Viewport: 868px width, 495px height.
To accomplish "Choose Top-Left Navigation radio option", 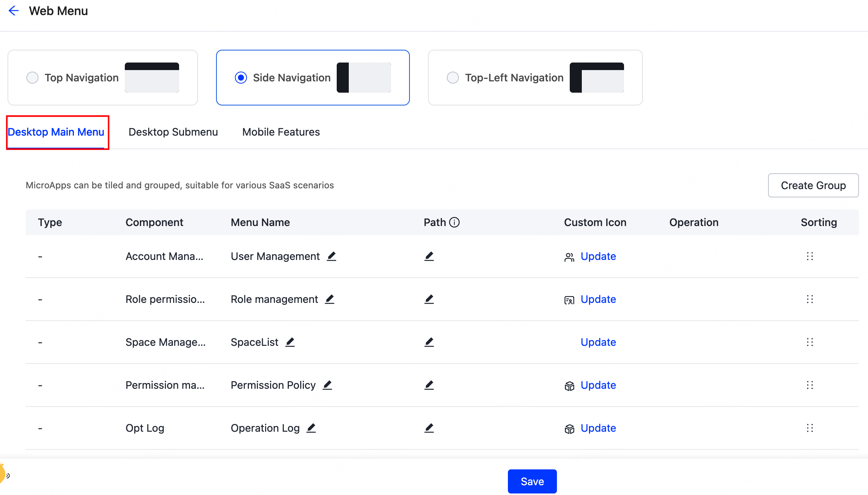I will (453, 78).
